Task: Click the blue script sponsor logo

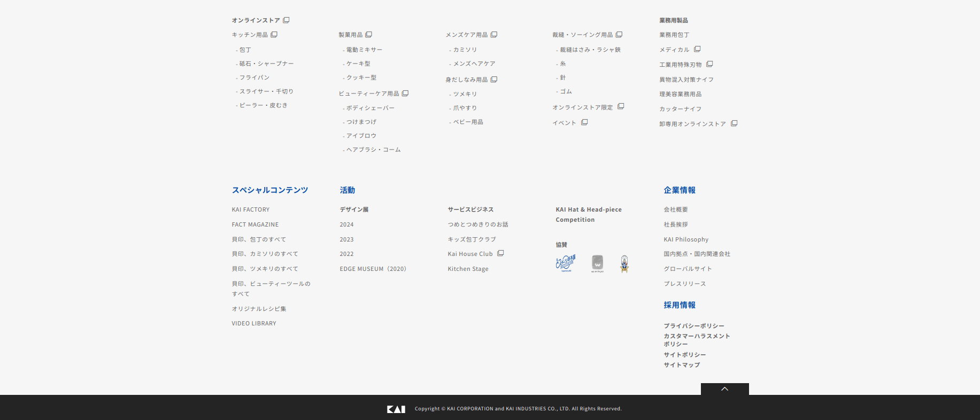Action: coord(565,263)
